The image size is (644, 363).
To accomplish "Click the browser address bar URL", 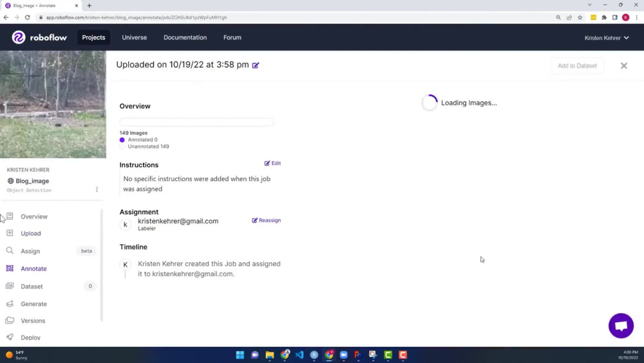I will (x=137, y=17).
